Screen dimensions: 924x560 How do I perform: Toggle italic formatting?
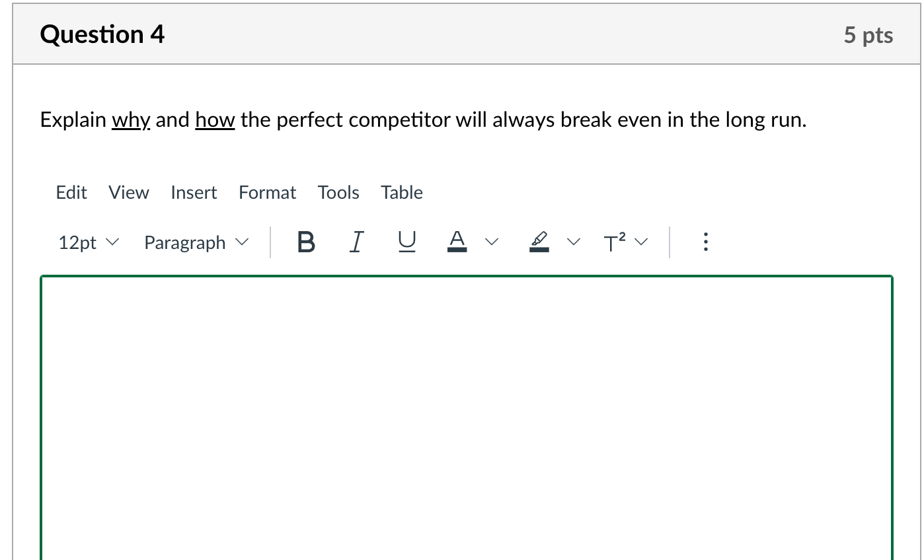356,242
